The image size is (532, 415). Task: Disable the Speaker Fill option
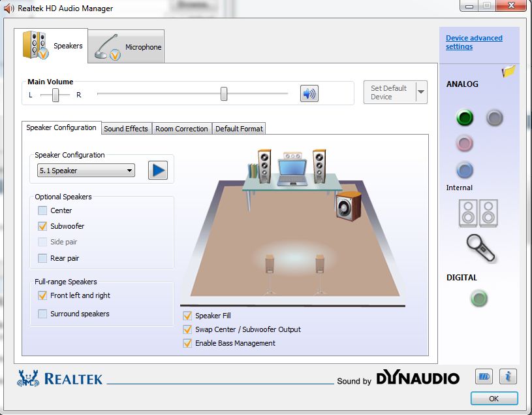(x=187, y=316)
